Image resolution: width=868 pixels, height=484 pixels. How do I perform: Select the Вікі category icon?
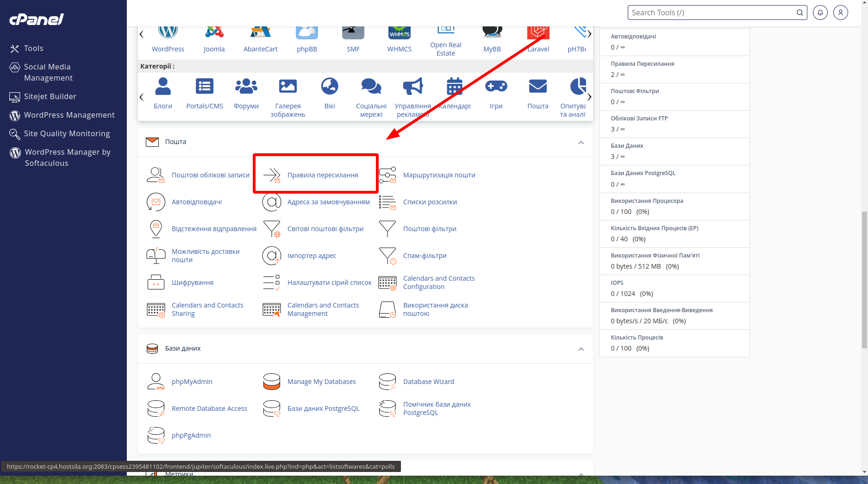(330, 86)
